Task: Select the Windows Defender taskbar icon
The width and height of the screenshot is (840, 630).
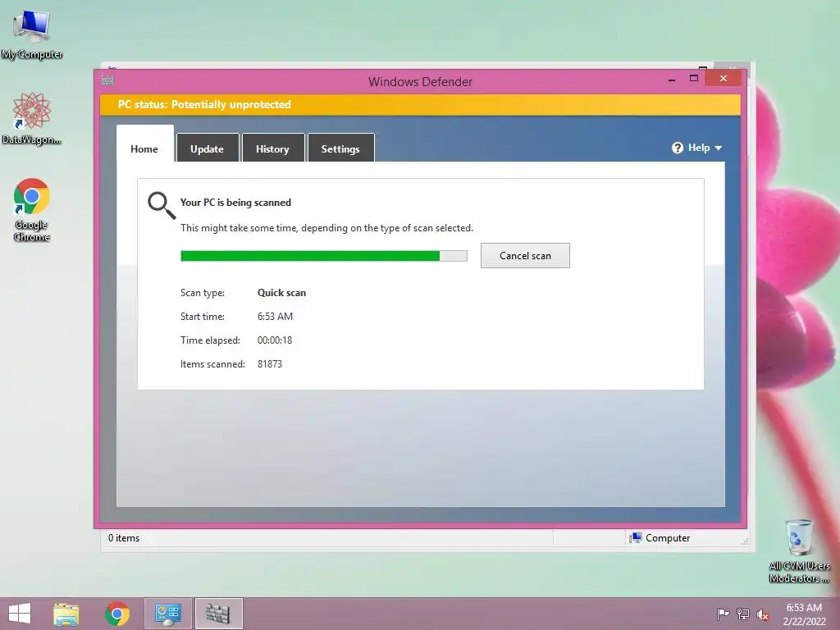Action: tap(218, 614)
